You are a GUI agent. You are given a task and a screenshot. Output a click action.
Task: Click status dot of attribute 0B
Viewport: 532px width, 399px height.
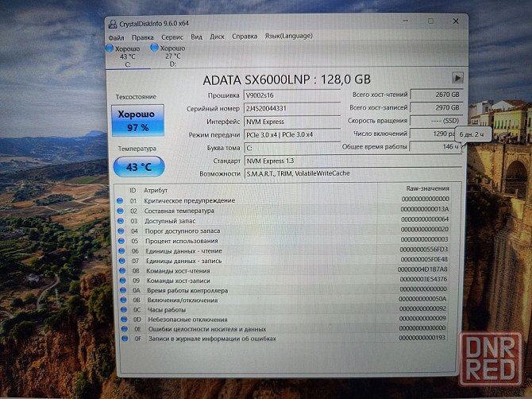point(123,300)
